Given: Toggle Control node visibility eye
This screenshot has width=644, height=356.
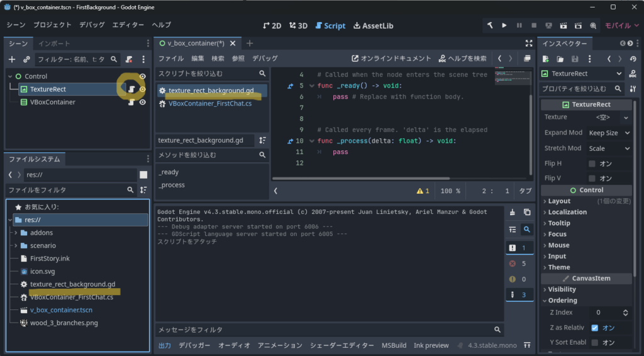Looking at the screenshot, I should [143, 76].
